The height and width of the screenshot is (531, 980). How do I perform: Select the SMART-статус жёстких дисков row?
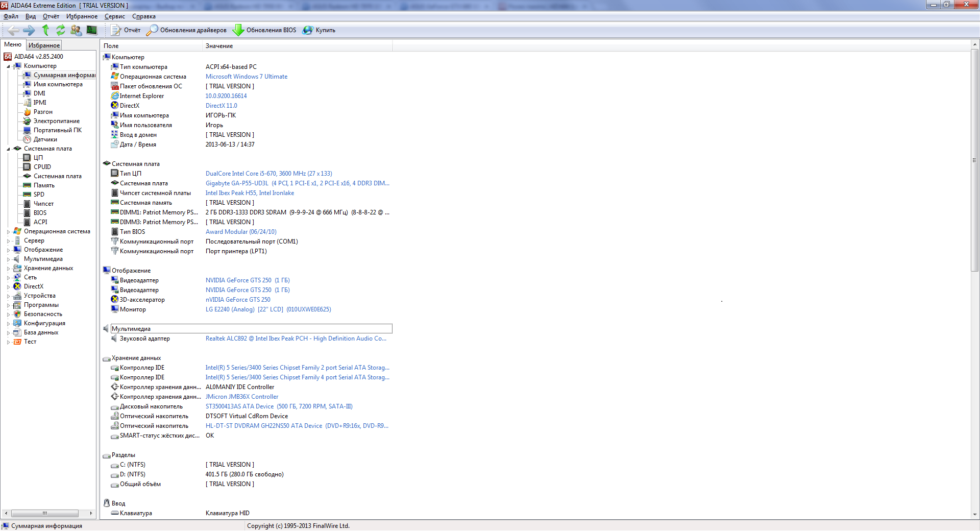(248, 436)
